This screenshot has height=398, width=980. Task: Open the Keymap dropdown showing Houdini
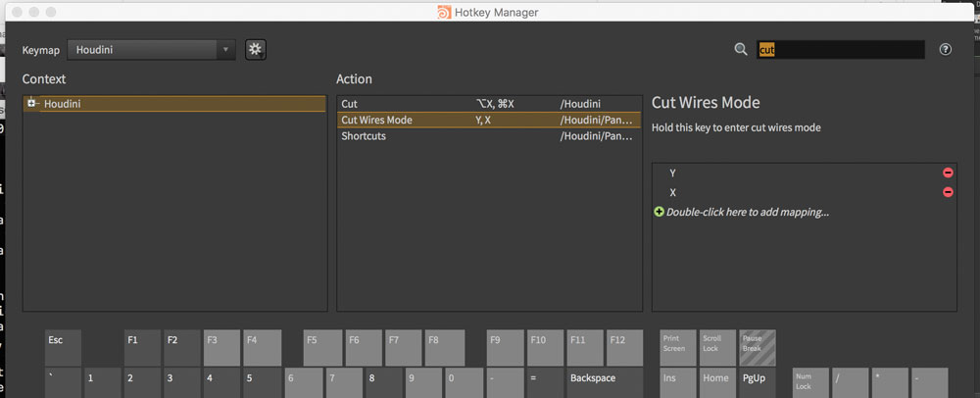[x=151, y=50]
